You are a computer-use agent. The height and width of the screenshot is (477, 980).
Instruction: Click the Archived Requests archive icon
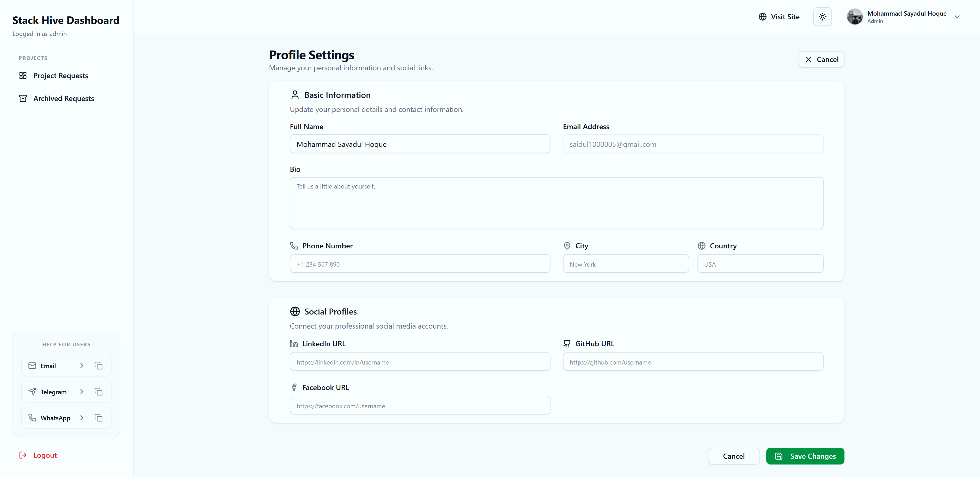point(23,98)
